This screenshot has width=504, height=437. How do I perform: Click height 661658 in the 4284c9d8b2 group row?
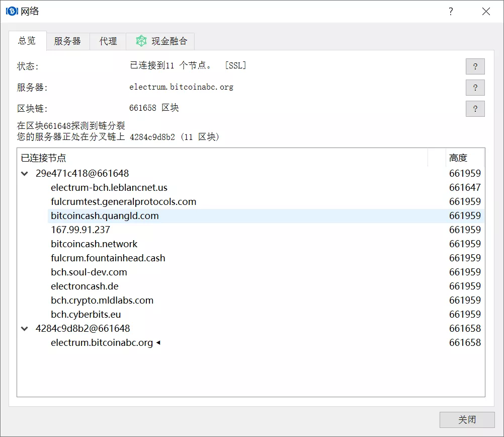pos(465,329)
